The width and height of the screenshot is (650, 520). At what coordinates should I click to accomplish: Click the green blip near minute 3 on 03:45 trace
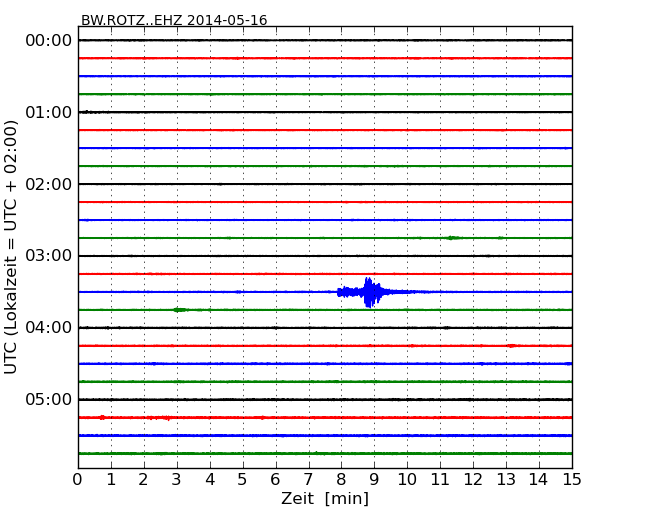tap(180, 310)
